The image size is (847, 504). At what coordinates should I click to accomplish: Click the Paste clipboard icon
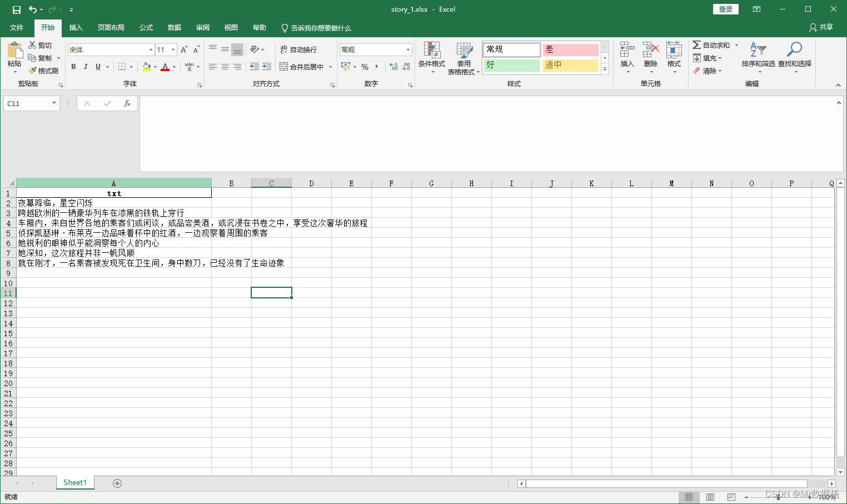click(x=14, y=51)
